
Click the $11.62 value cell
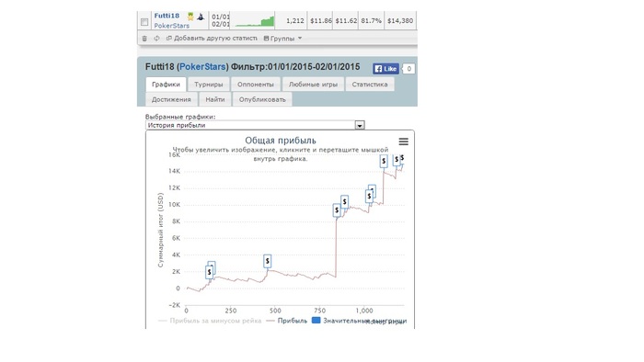346,20
